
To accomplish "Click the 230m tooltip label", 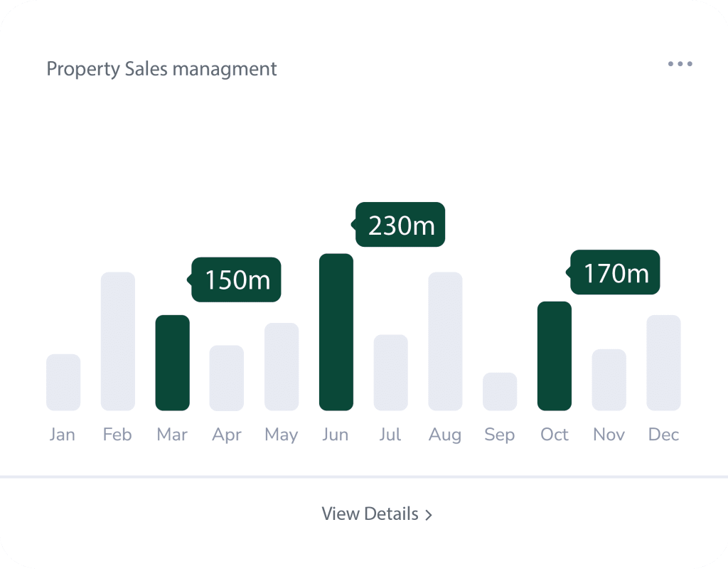I will point(402,225).
